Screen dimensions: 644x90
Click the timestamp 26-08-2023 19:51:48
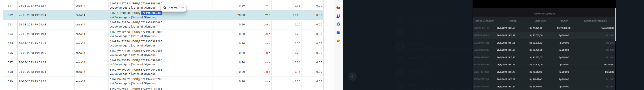[33, 25]
